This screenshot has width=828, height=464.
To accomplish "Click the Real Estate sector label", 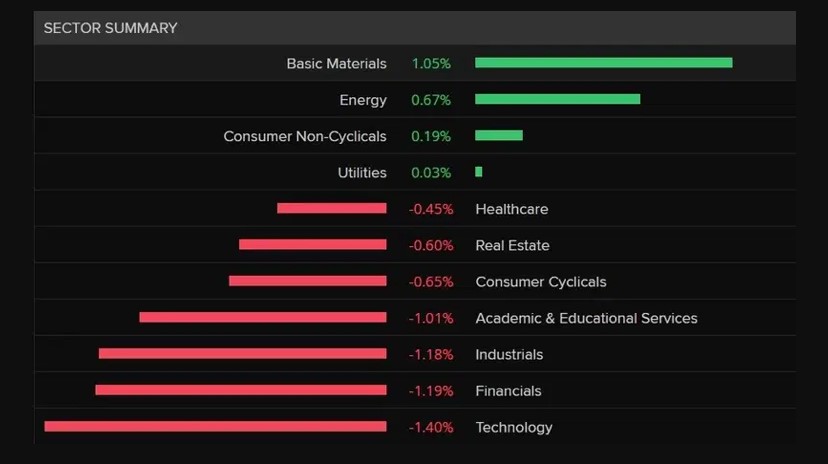I will click(512, 245).
